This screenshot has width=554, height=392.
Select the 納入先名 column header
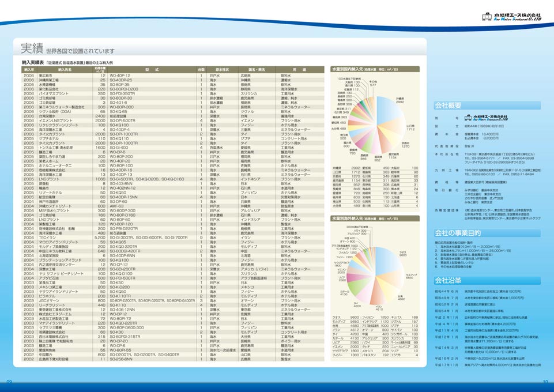pyautogui.click(x=65, y=70)
